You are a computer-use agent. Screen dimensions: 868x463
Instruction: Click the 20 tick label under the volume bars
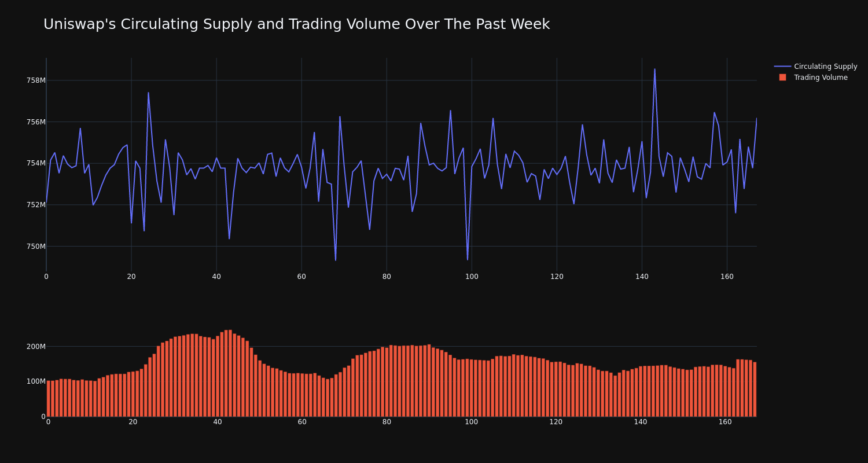[133, 422]
